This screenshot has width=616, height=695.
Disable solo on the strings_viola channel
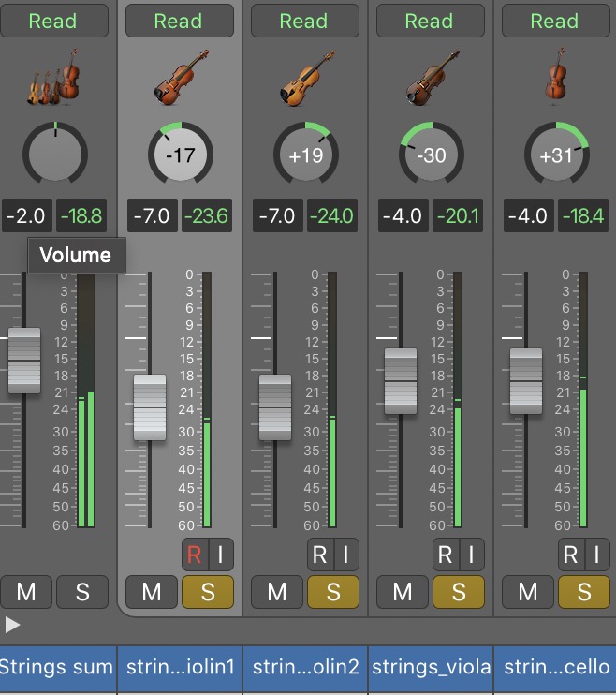pos(458,591)
